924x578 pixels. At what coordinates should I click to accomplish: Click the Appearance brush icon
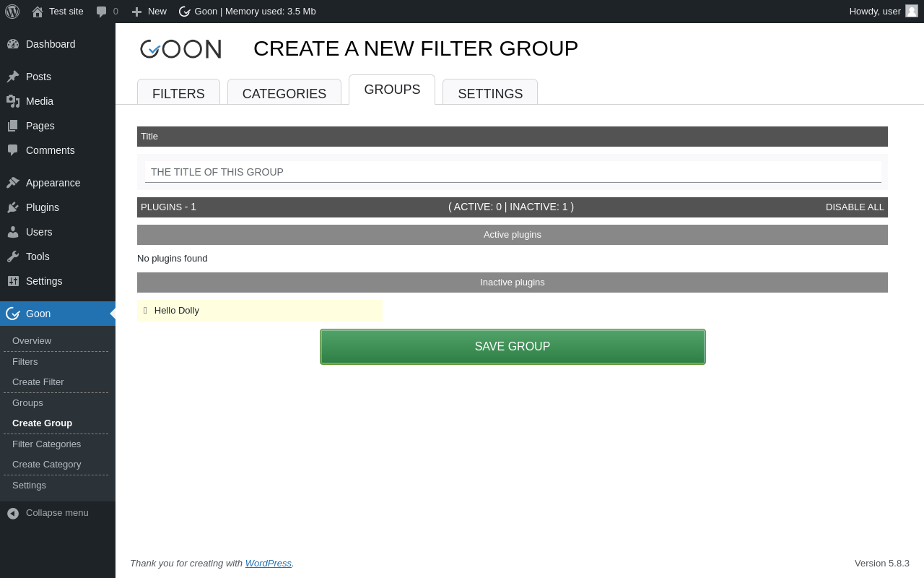tap(13, 183)
